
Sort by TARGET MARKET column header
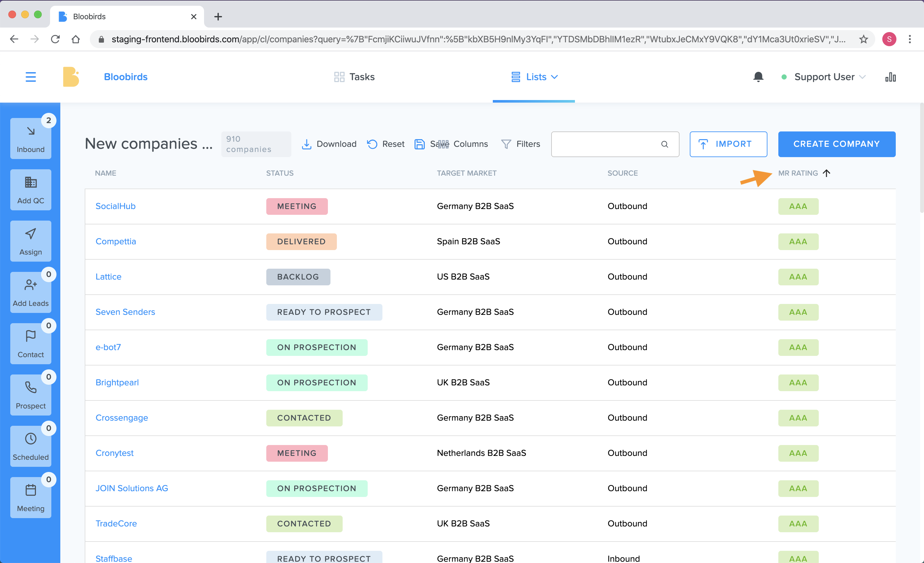(466, 173)
